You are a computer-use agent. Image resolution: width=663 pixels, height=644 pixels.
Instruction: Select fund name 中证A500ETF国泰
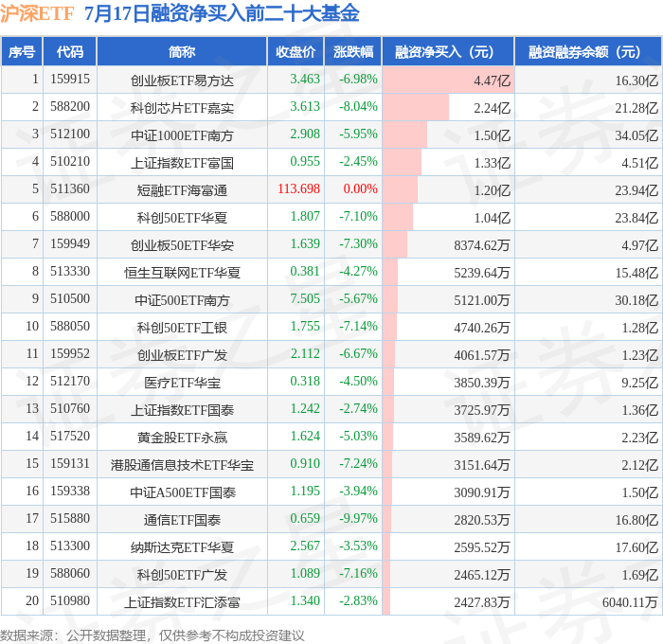tap(183, 492)
